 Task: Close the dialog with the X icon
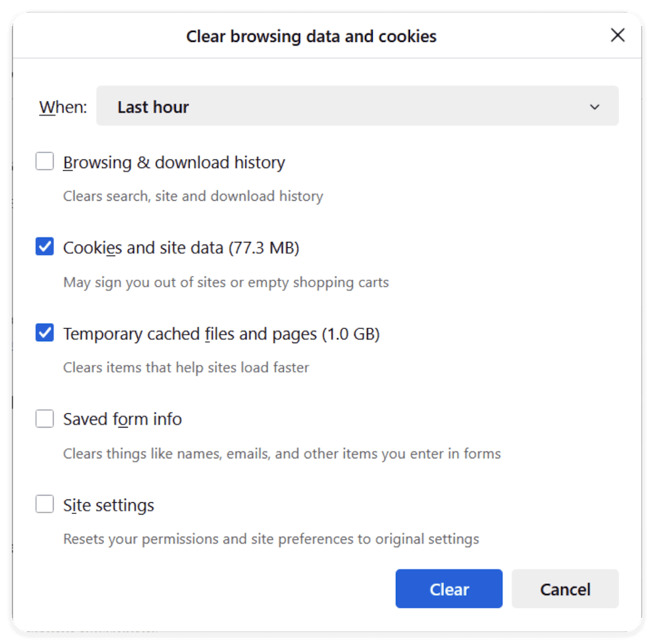(x=617, y=35)
